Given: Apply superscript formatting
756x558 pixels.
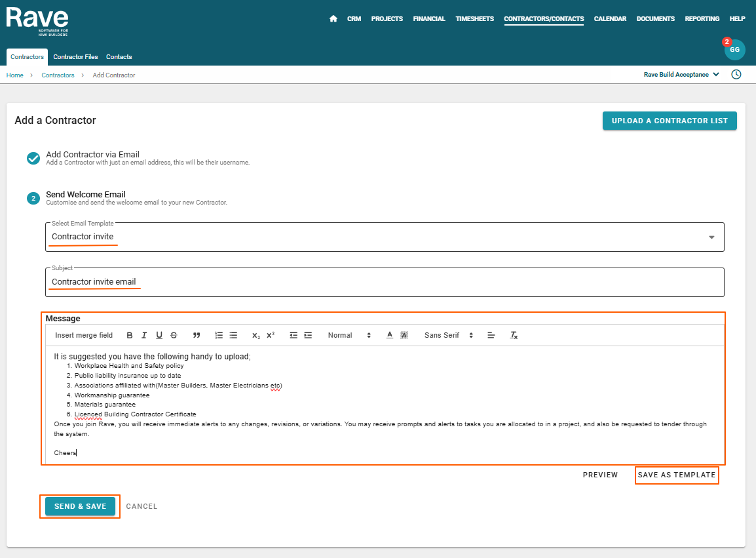Looking at the screenshot, I should (x=271, y=335).
